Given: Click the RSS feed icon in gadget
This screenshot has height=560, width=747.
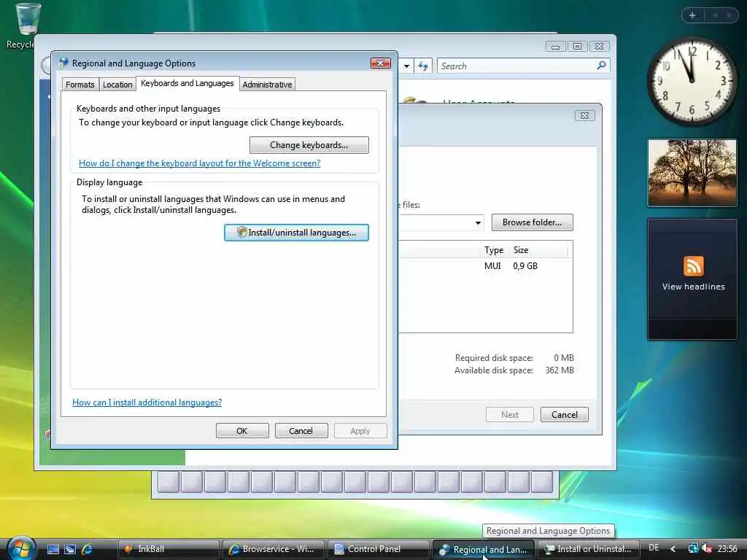Looking at the screenshot, I should 693,265.
